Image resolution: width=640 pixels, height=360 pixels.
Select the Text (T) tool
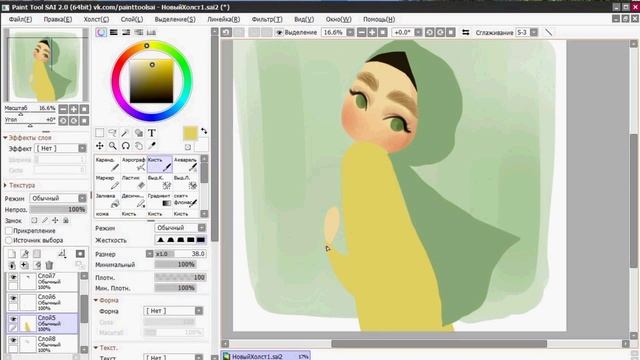pyautogui.click(x=151, y=133)
